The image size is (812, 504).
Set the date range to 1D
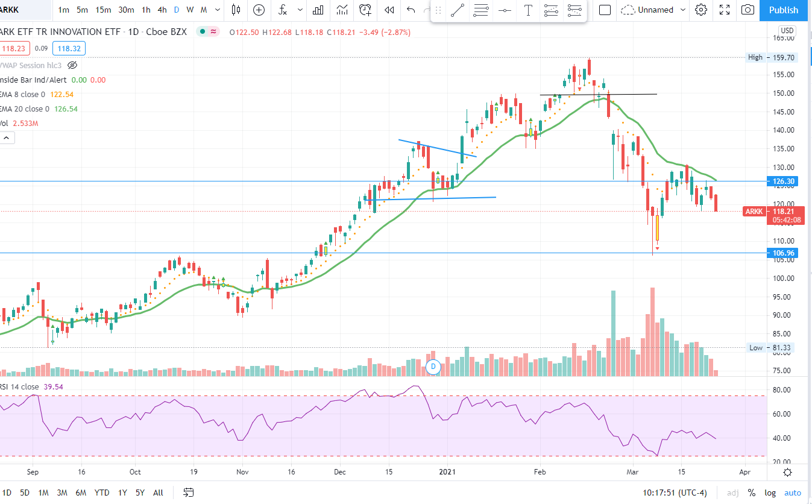(x=7, y=493)
